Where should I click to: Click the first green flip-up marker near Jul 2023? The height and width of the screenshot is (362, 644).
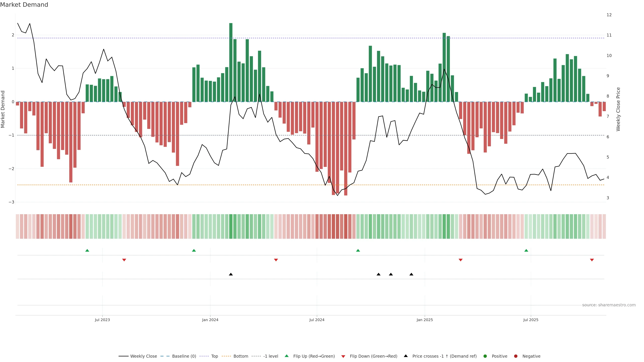(87, 250)
